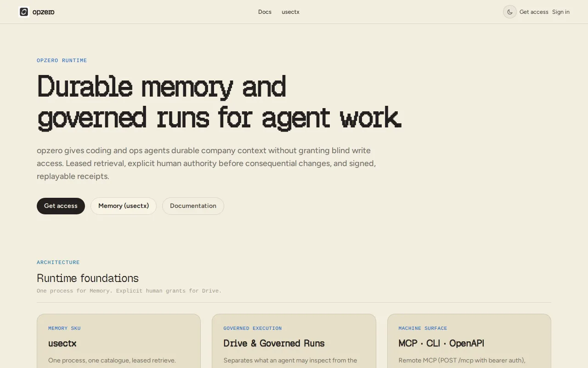Click Get access in the header
588x368 pixels.
pos(534,12)
